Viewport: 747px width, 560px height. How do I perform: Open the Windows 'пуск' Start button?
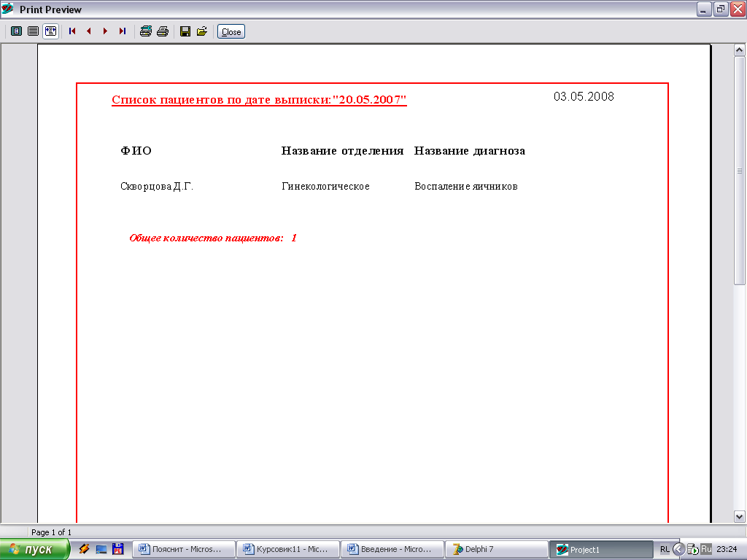click(34, 550)
